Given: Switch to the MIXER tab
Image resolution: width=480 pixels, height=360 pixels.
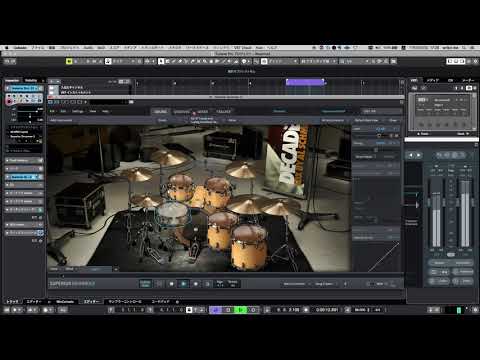Looking at the screenshot, I should [x=203, y=112].
